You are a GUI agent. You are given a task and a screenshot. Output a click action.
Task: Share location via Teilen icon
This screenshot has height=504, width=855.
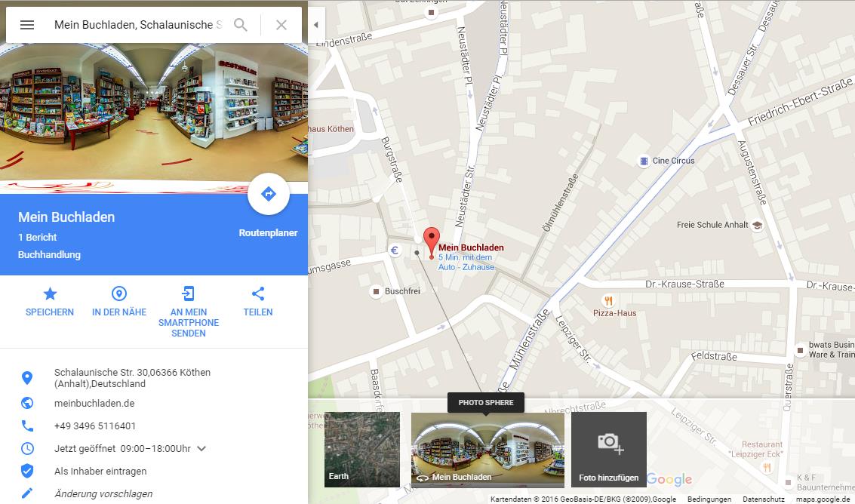pyautogui.click(x=258, y=303)
